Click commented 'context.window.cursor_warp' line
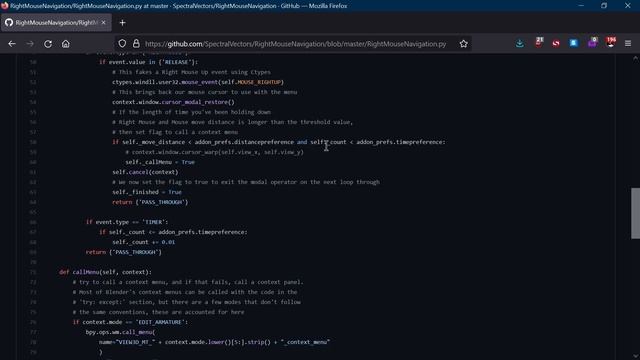The height and width of the screenshot is (360, 640). (x=214, y=152)
